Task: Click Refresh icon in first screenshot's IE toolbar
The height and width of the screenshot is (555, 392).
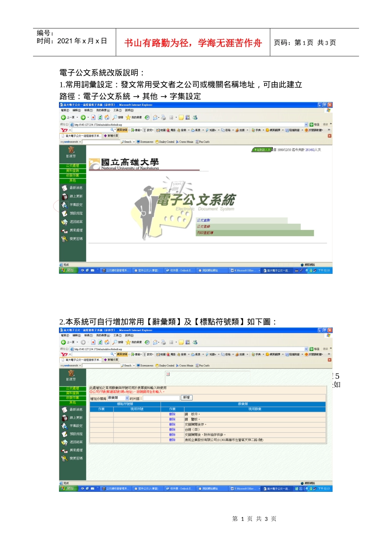Action: click(x=100, y=118)
